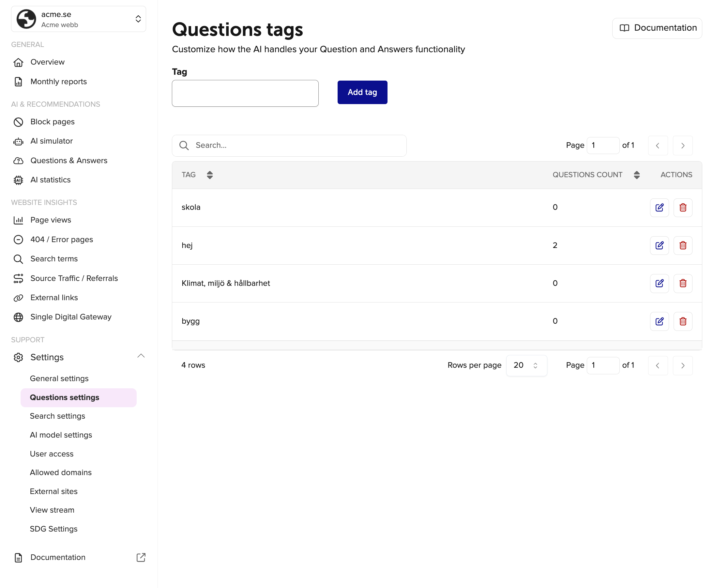The height and width of the screenshot is (588, 715).
Task: Open Search settings menu item
Action: (x=57, y=416)
